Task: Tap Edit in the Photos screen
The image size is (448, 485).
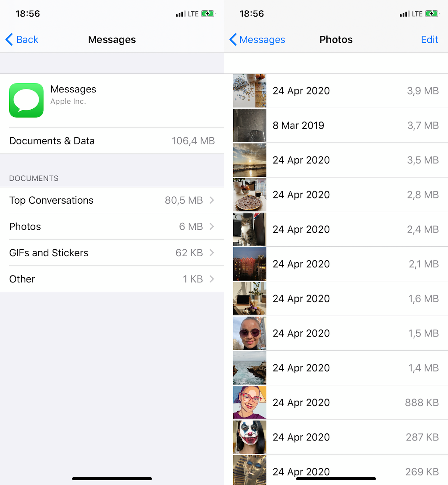Action: click(429, 39)
